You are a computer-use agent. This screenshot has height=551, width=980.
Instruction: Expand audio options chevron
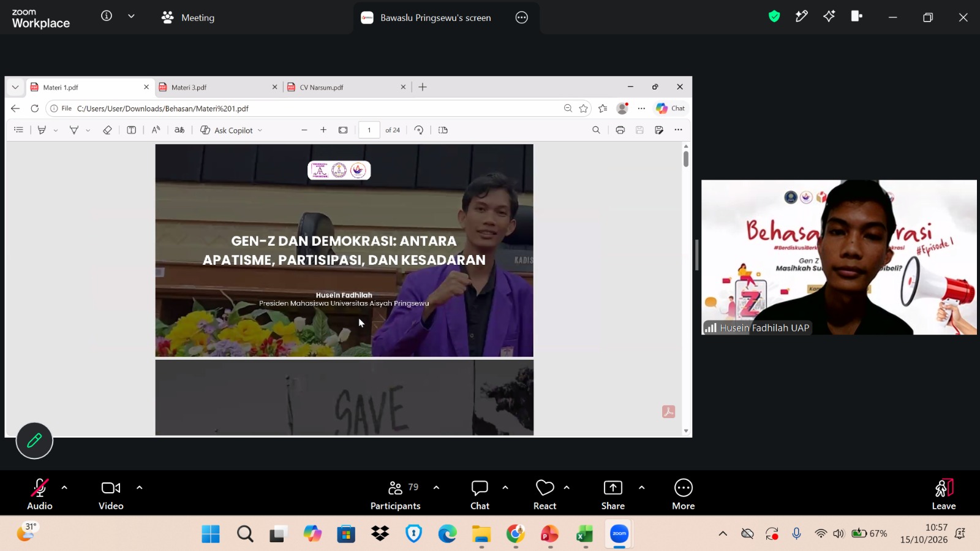[x=64, y=488]
